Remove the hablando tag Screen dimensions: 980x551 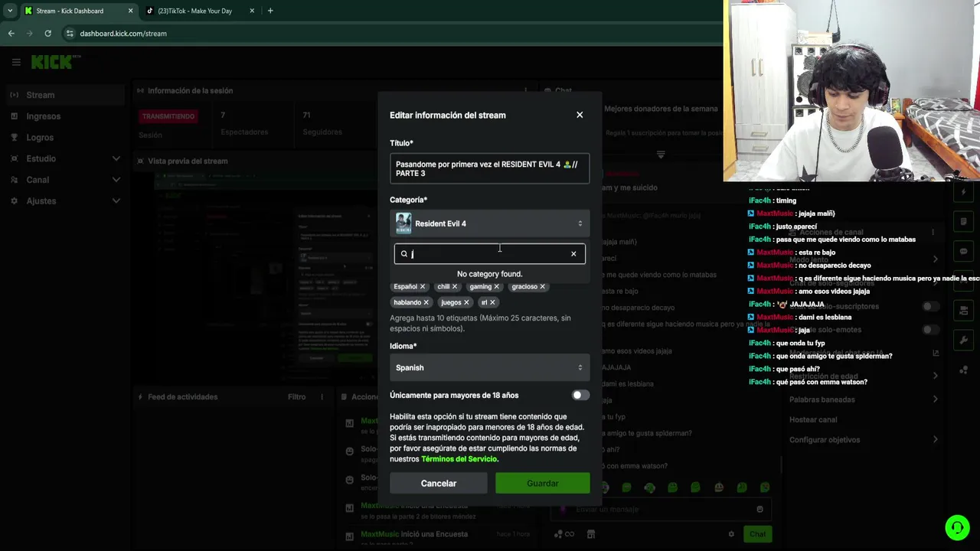point(426,302)
